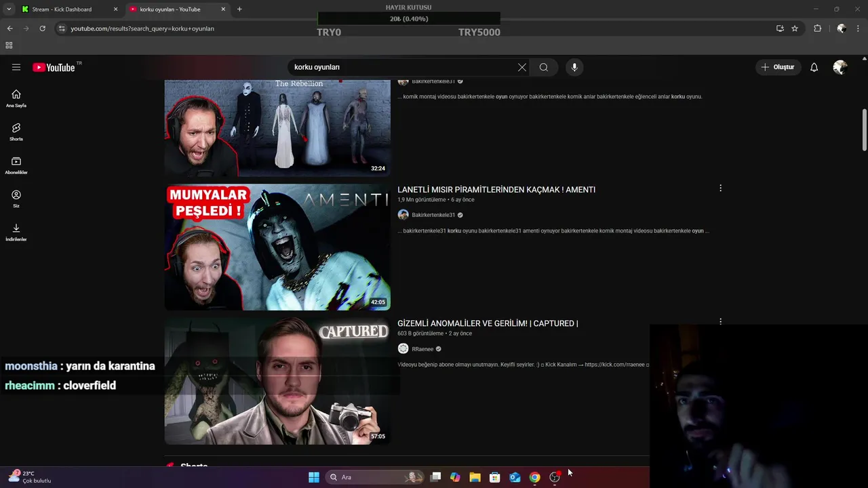Open Ana Sayfa in the sidebar
This screenshot has width=868, height=488.
16,98
